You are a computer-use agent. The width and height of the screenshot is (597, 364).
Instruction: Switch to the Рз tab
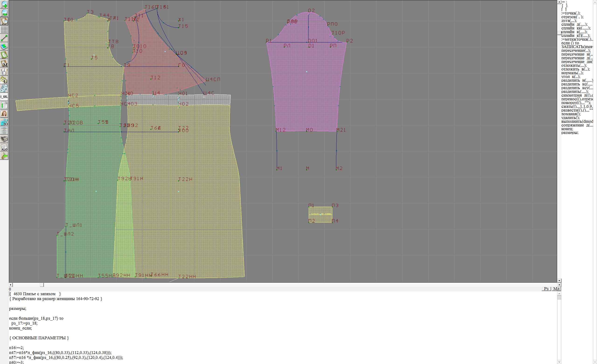click(x=546, y=288)
